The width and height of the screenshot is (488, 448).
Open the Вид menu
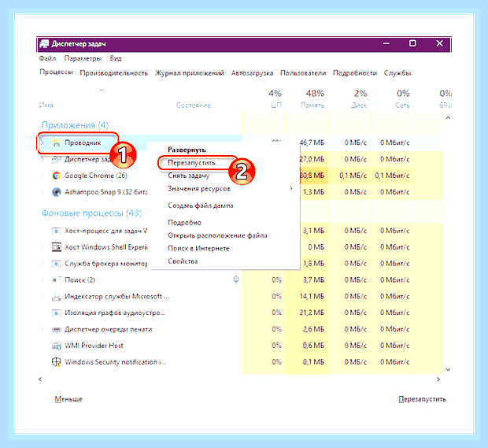tap(116, 58)
